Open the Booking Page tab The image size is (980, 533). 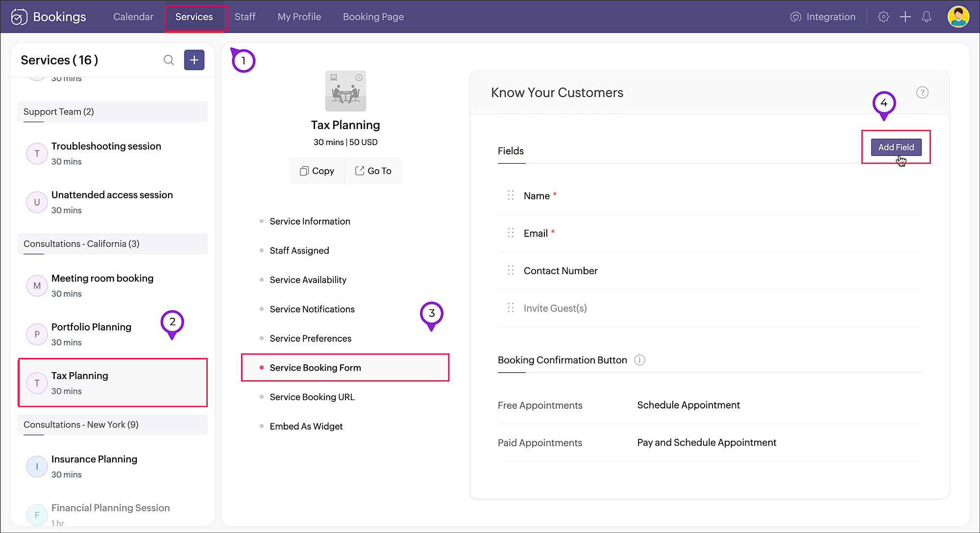coord(373,17)
